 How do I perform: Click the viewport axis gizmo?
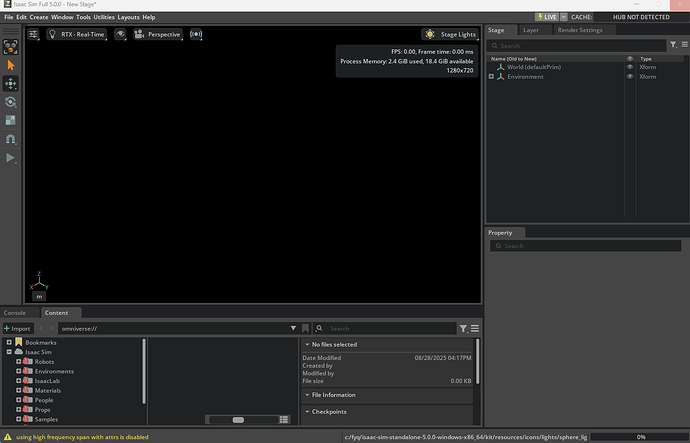[x=39, y=281]
